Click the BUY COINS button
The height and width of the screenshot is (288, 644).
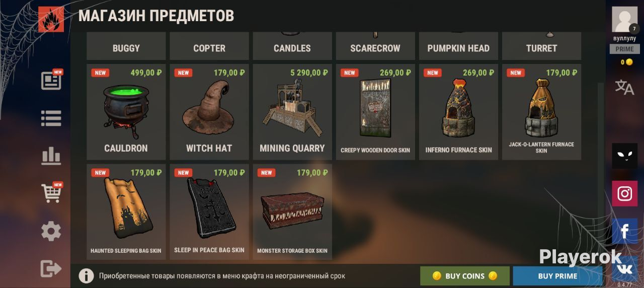point(465,276)
